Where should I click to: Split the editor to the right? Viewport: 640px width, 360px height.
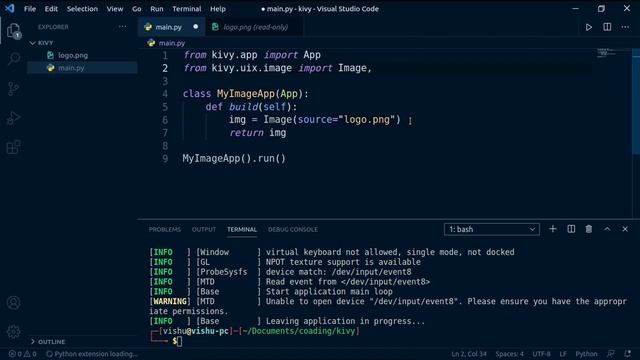(607, 27)
